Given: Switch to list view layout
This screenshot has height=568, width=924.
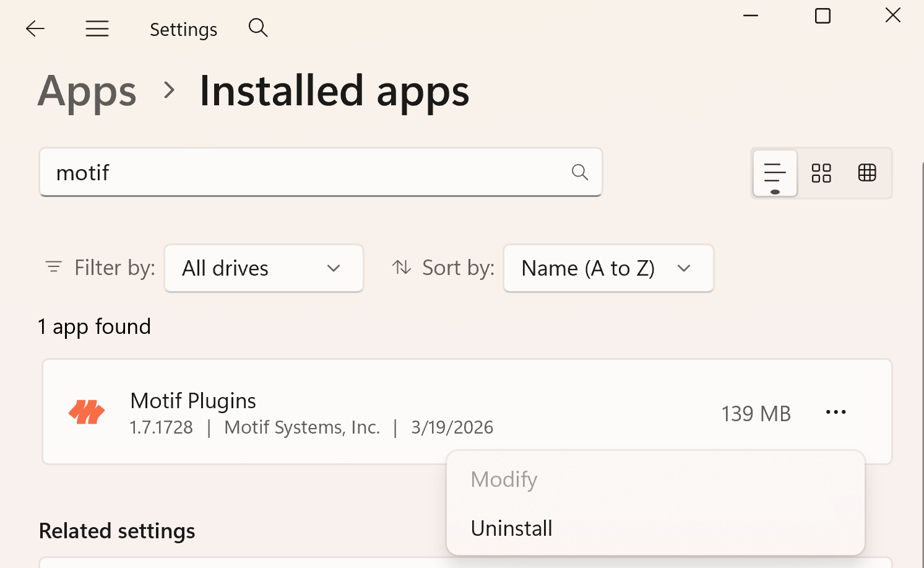Looking at the screenshot, I should pos(775,173).
